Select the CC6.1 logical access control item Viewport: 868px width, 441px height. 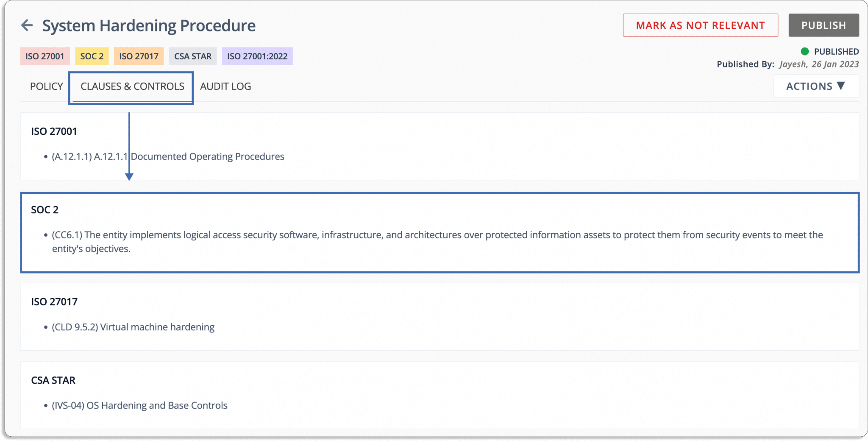(437, 242)
